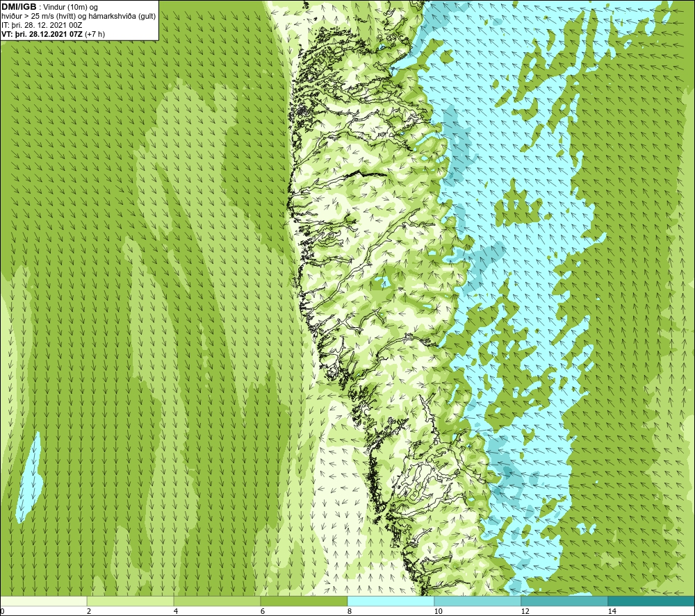This screenshot has height=616, width=695.
Task: Click the 'hviður > 25 m/s' legend line
Action: pos(79,16)
